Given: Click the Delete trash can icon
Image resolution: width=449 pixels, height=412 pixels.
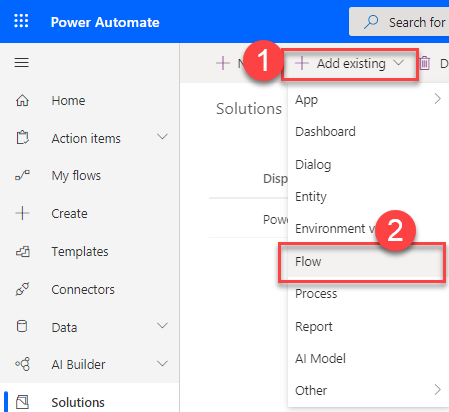Looking at the screenshot, I should click(424, 63).
